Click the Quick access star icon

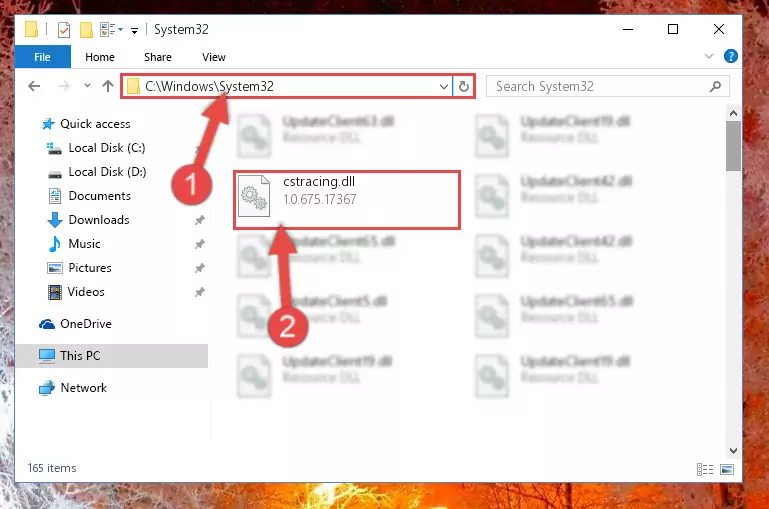48,124
